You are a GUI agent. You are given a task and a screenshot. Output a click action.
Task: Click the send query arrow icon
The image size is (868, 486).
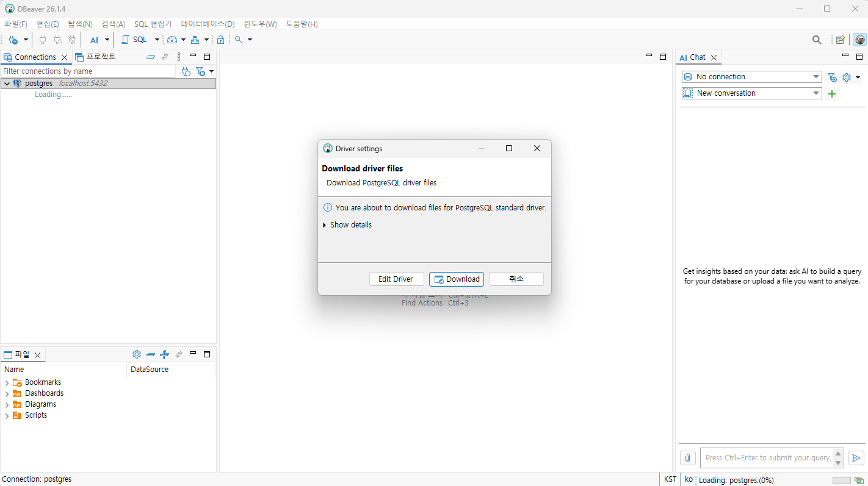856,458
